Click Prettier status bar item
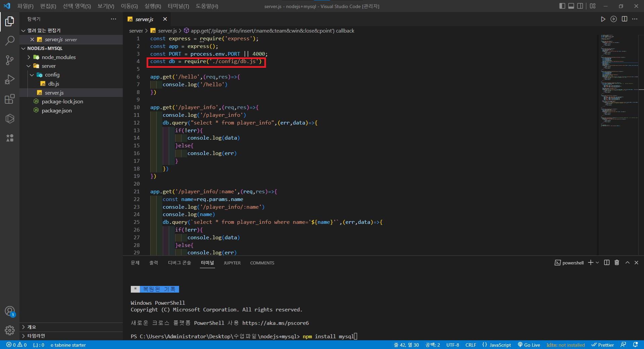This screenshot has height=349, width=644. [602, 345]
